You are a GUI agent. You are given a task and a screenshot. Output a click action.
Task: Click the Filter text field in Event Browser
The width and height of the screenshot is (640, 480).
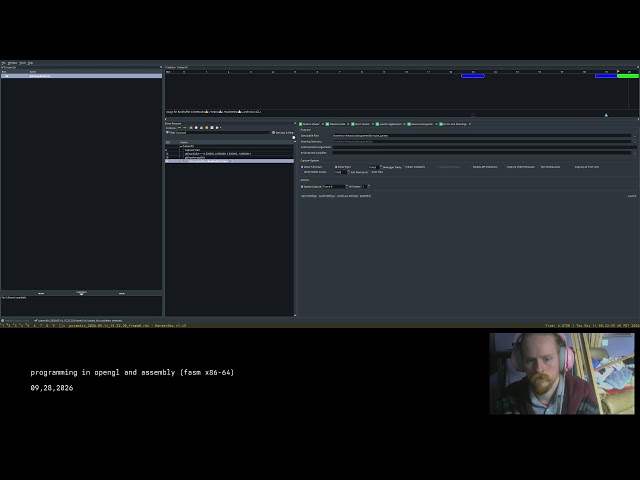(x=223, y=133)
